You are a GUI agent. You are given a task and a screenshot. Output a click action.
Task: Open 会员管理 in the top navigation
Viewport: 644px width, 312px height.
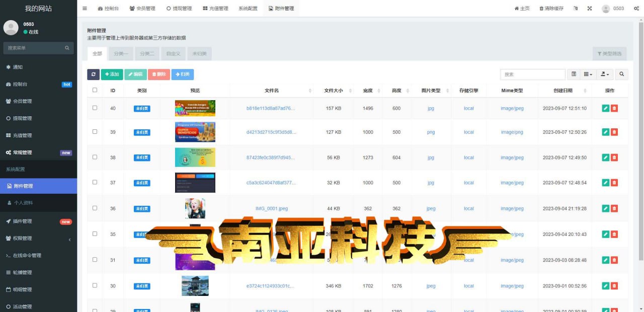(x=142, y=9)
